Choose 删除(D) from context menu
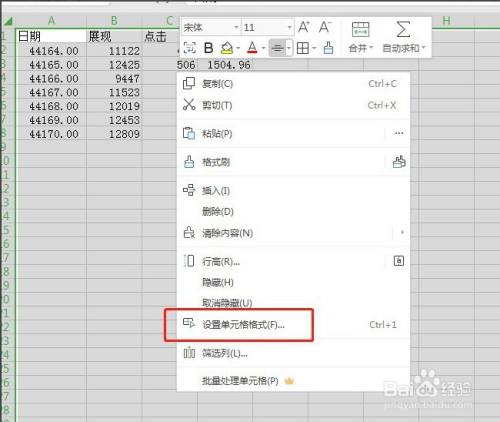The height and width of the screenshot is (422, 500). point(293,211)
